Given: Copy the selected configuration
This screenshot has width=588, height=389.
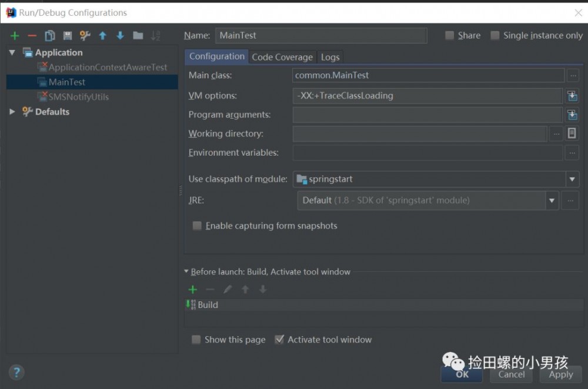Looking at the screenshot, I should tap(49, 36).
